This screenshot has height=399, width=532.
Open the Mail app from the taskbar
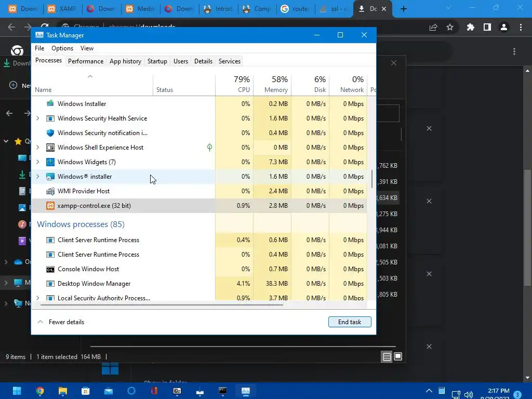click(x=109, y=391)
